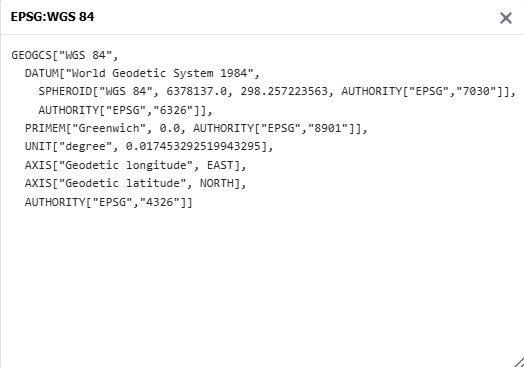524x367 pixels.
Task: Click the GEOGCS["WGS 84" line
Action: pos(65,55)
